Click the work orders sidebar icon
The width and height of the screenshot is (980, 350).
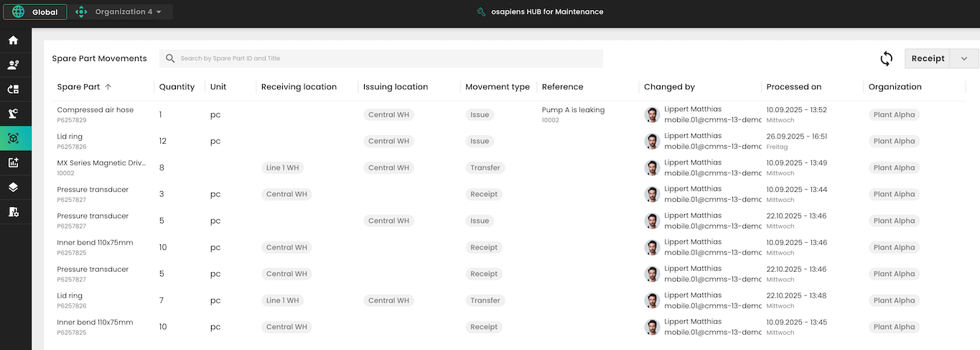[x=13, y=89]
